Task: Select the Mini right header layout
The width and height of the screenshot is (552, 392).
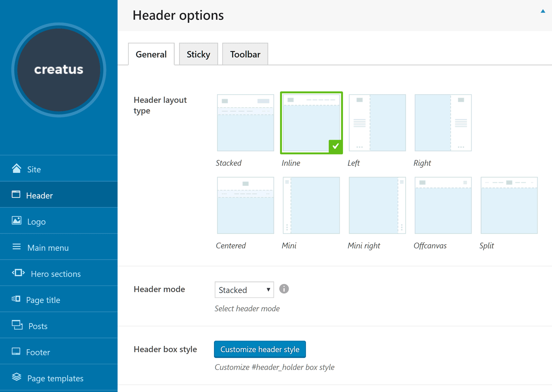Action: point(377,205)
